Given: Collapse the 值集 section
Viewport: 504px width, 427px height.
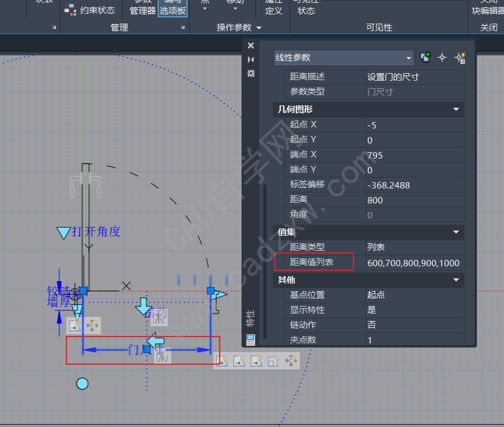Looking at the screenshot, I should point(456,232).
